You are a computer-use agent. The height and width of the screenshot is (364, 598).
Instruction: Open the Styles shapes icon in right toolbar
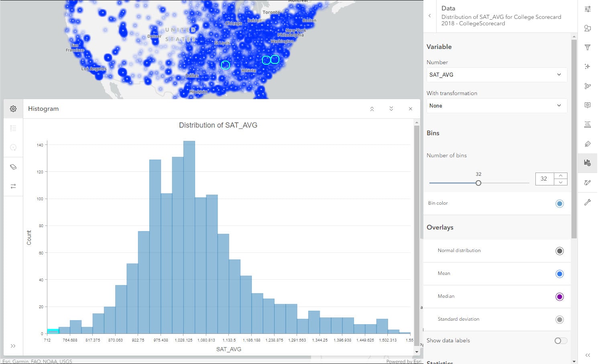click(588, 28)
